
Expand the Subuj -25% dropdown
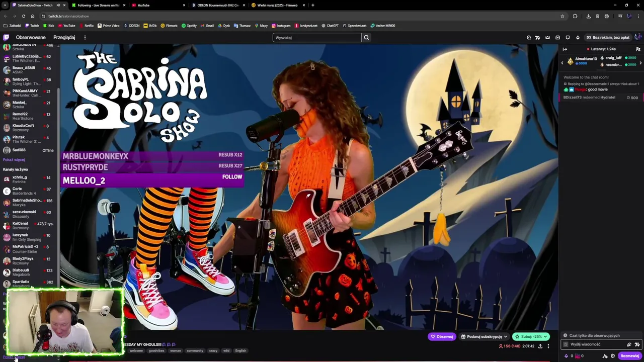[546, 336]
